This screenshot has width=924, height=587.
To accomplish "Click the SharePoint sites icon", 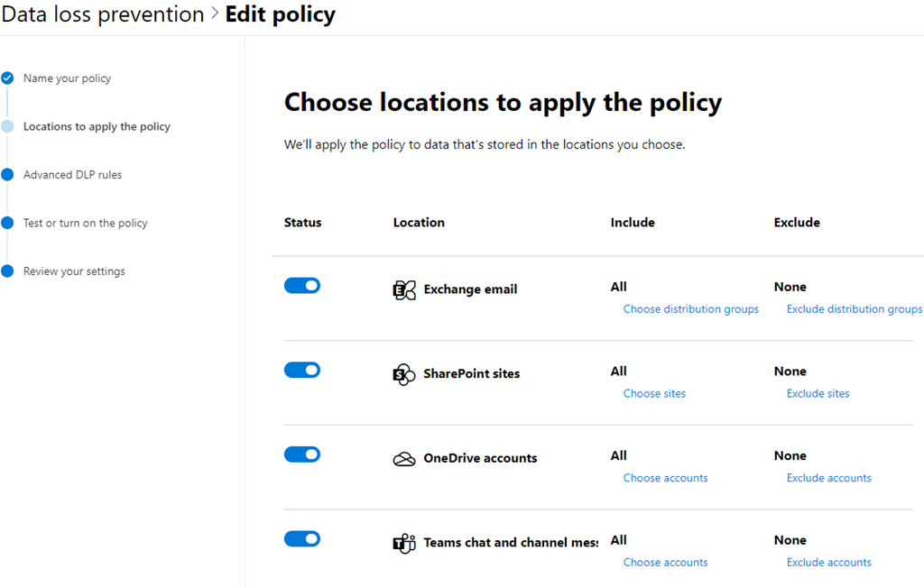I will pyautogui.click(x=404, y=374).
